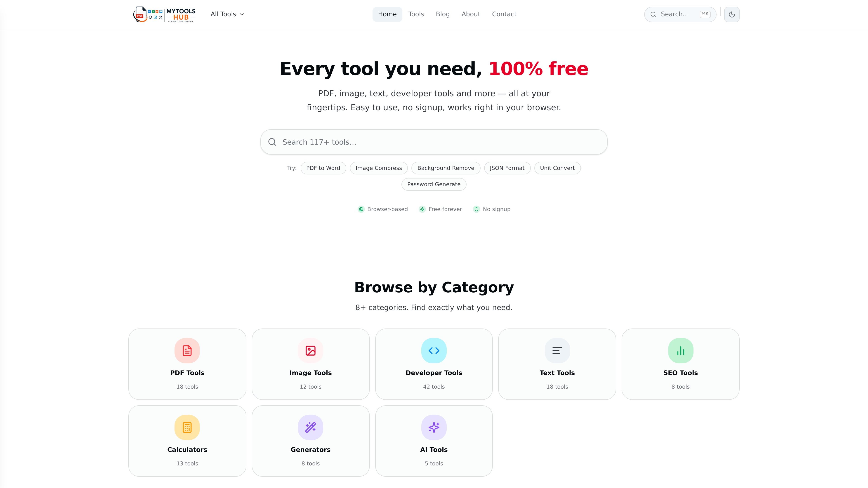
Task: Go to the Tools nav item
Action: click(x=416, y=14)
